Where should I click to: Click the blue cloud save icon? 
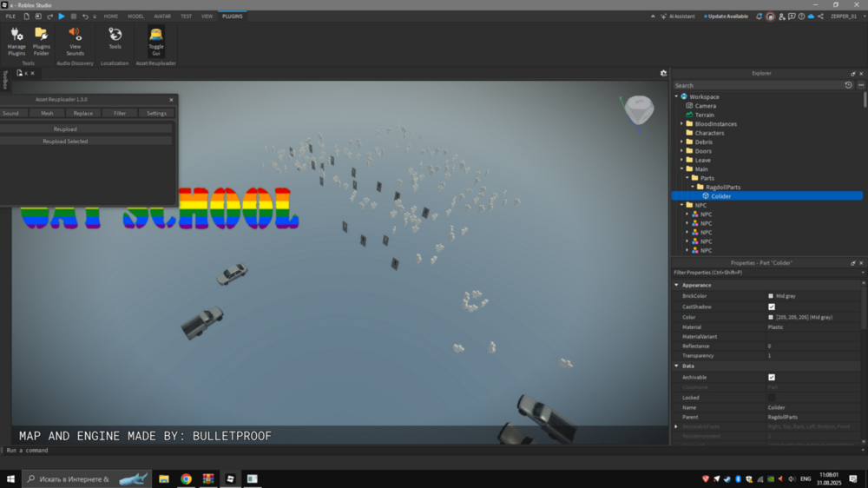(x=811, y=16)
